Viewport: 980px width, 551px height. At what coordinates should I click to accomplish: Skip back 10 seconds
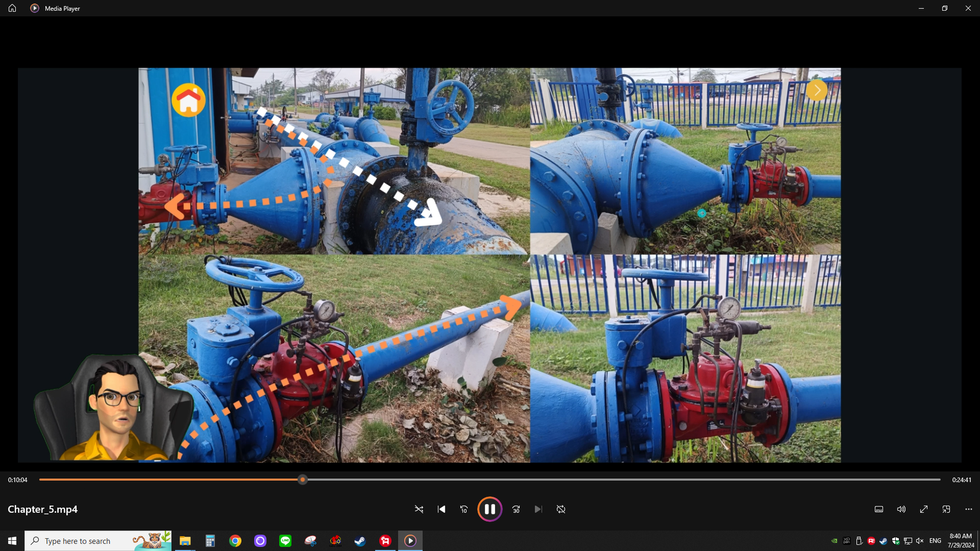pos(464,510)
